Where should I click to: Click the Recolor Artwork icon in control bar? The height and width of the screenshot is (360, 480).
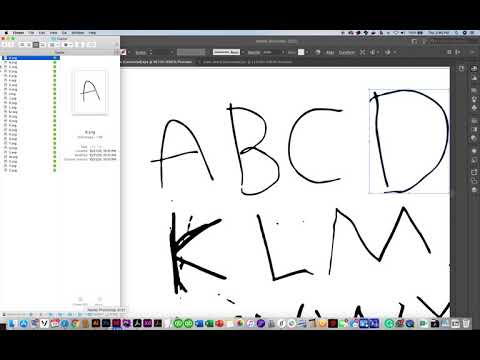[x=318, y=52]
